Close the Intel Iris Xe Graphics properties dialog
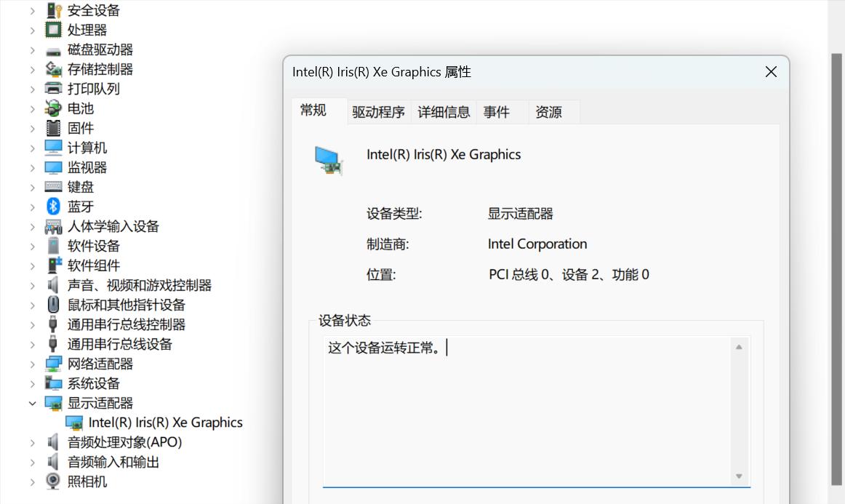 [x=771, y=72]
